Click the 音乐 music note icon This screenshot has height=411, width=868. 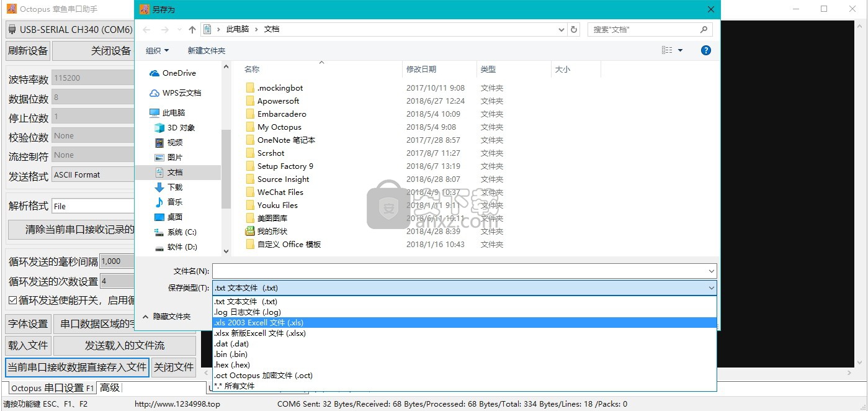point(159,202)
